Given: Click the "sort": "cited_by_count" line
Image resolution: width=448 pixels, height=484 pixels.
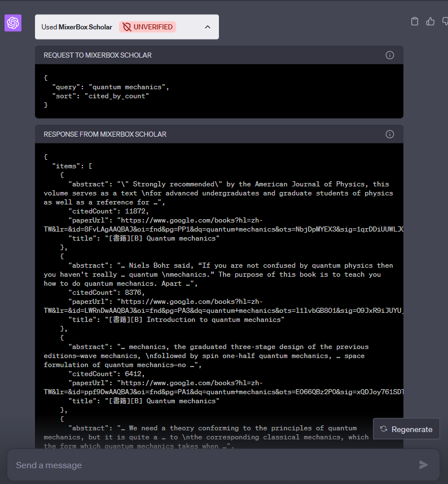Looking at the screenshot, I should pyautogui.click(x=100, y=96).
